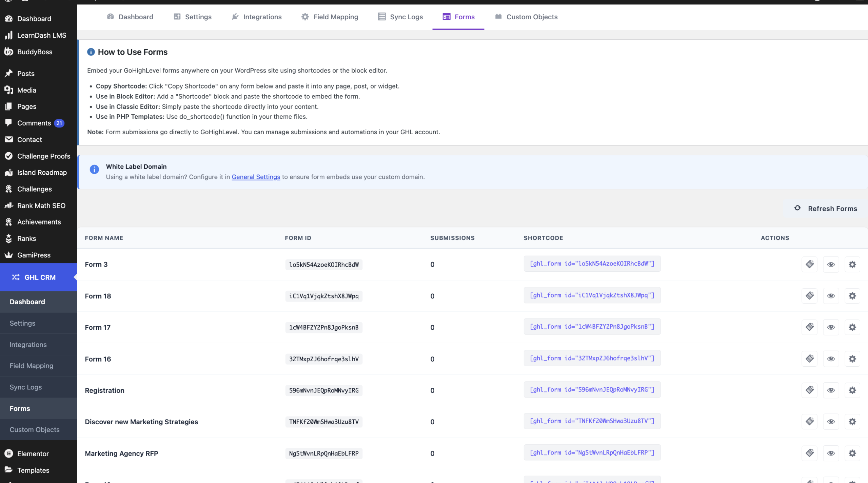The height and width of the screenshot is (483, 868).
Task: Open gear settings for Marketing Agency RFP
Action: [x=852, y=453]
